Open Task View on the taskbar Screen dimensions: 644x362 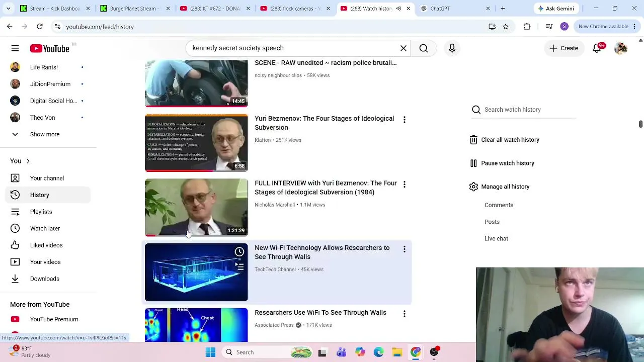pyautogui.click(x=322, y=352)
